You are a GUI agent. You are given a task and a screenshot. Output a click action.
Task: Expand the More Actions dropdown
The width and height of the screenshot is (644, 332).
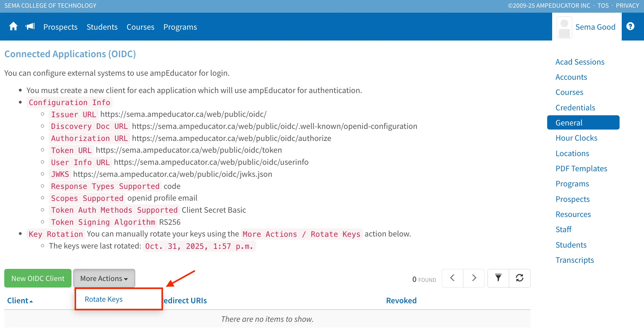tap(104, 279)
